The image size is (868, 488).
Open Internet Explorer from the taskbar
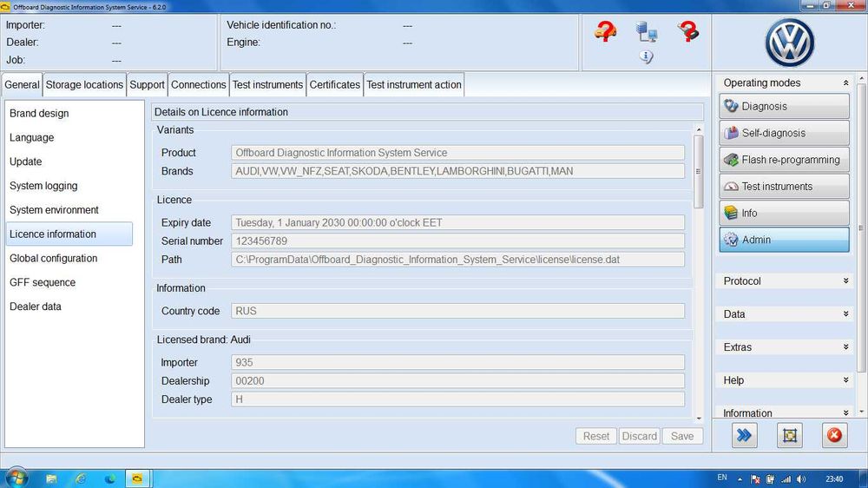80,478
